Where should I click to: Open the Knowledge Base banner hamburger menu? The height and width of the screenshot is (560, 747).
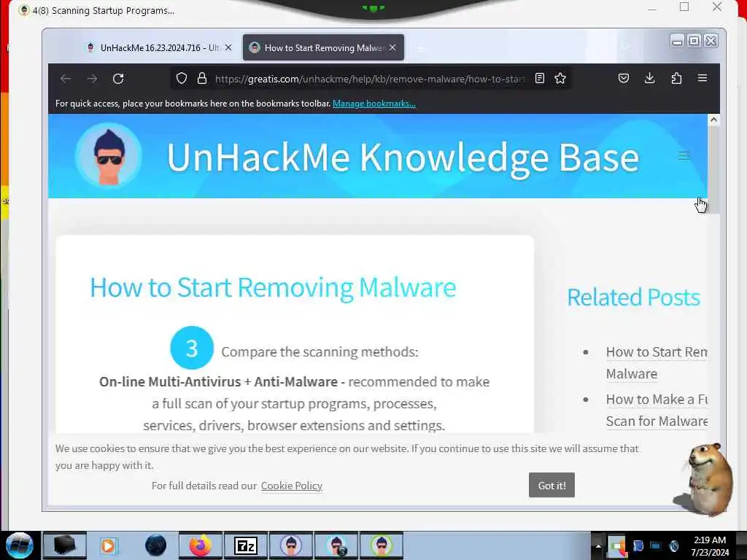point(684,156)
